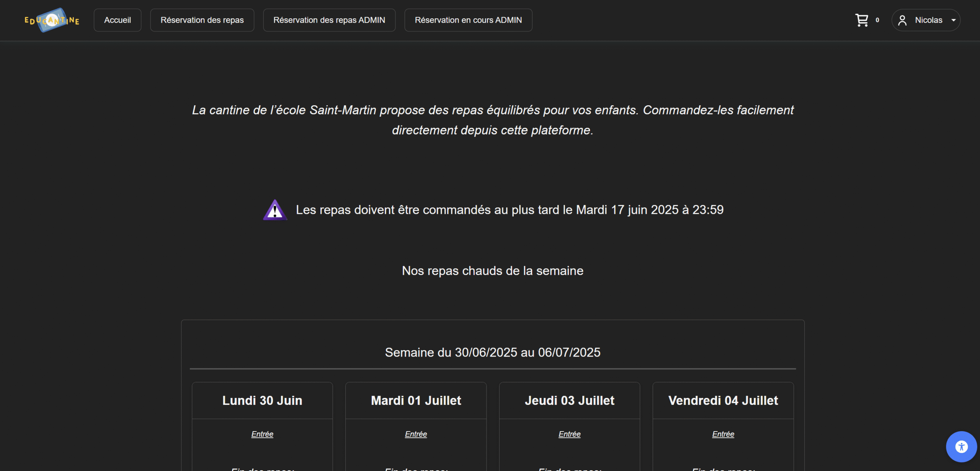
Task: Click Entrée under Vendredi 04 Juillet
Action: 723,434
